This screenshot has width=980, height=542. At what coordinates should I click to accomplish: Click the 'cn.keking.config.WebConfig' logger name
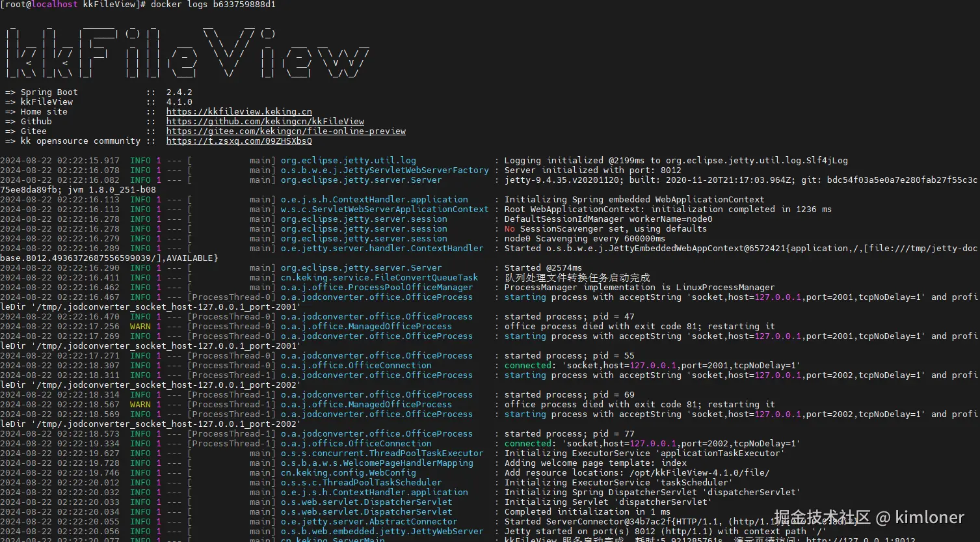(x=349, y=473)
